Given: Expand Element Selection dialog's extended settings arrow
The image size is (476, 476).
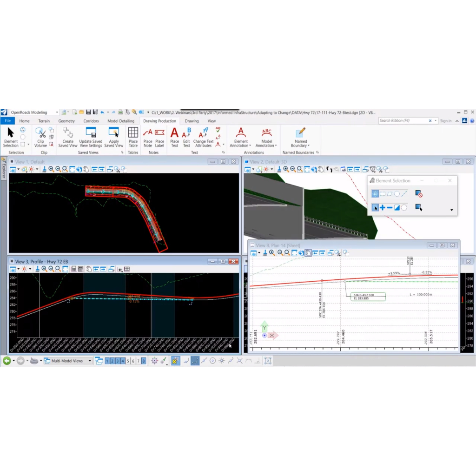Looking at the screenshot, I should pyautogui.click(x=452, y=210).
